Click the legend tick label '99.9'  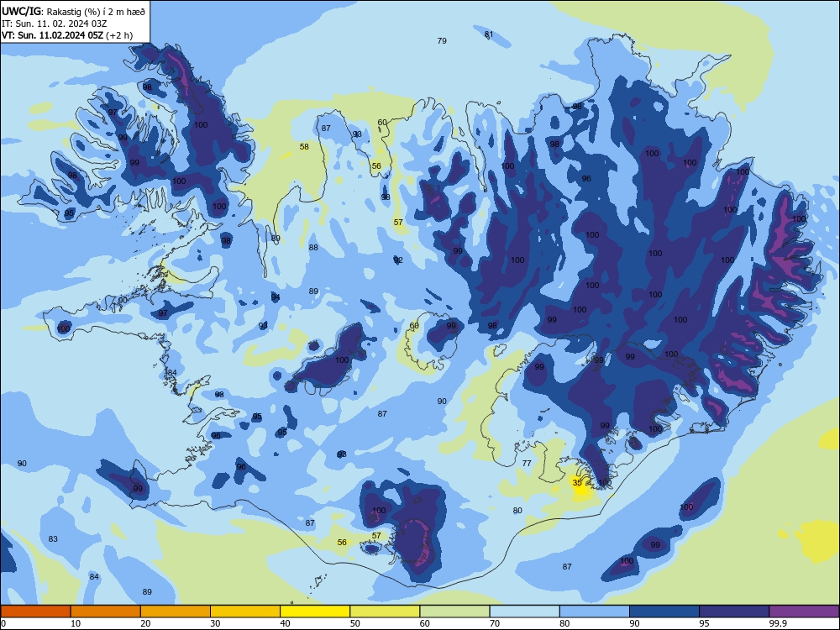777,623
